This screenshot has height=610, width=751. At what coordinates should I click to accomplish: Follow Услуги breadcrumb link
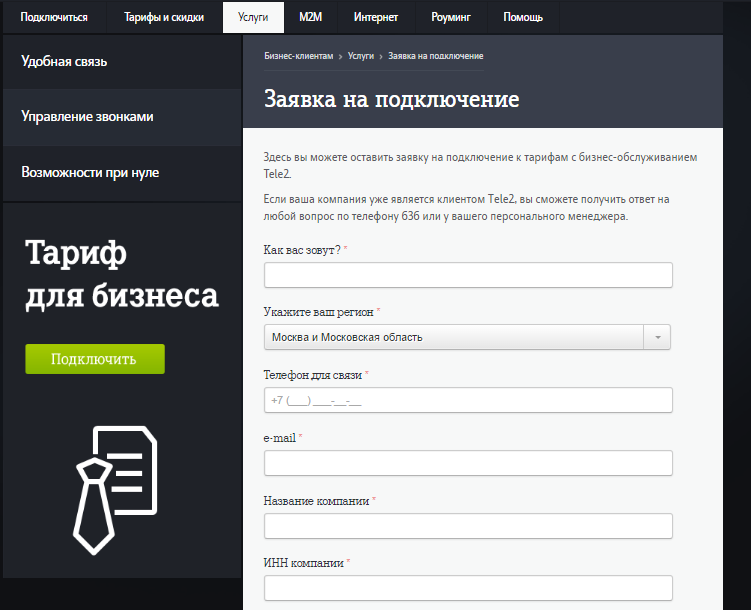(361, 56)
